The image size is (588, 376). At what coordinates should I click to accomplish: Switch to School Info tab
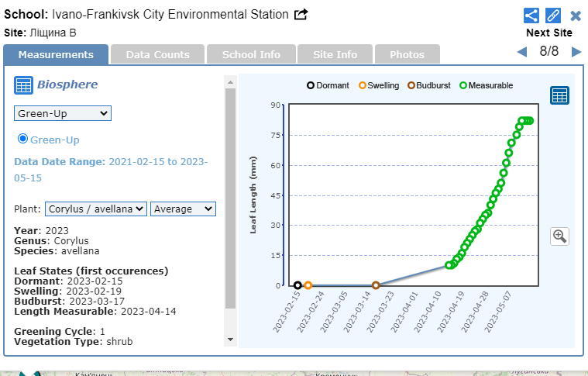coord(251,54)
